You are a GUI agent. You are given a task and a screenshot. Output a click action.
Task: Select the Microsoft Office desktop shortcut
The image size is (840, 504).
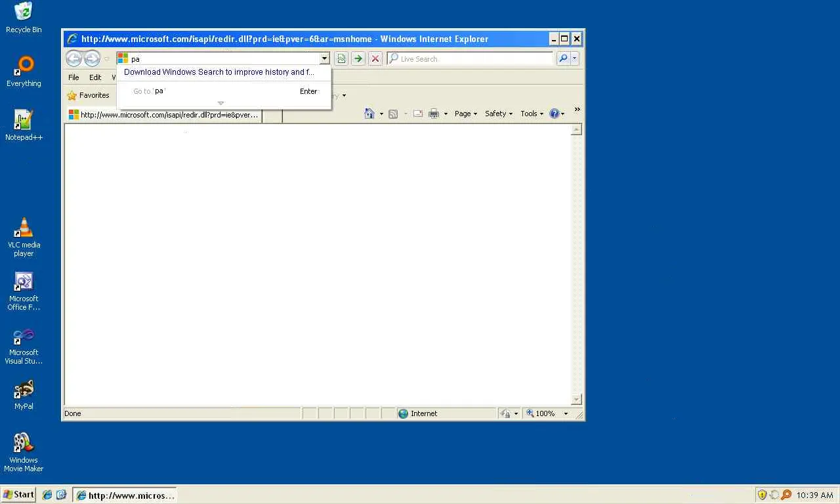24,291
